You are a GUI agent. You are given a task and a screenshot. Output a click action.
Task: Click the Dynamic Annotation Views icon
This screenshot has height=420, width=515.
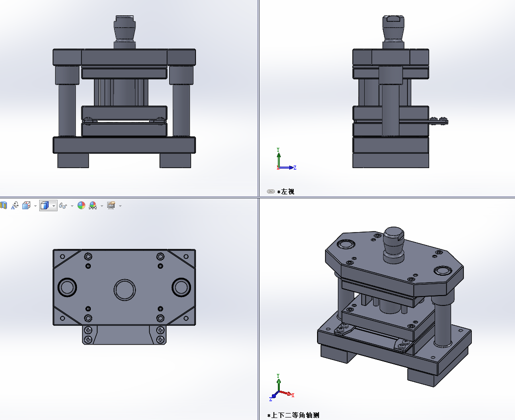15,206
